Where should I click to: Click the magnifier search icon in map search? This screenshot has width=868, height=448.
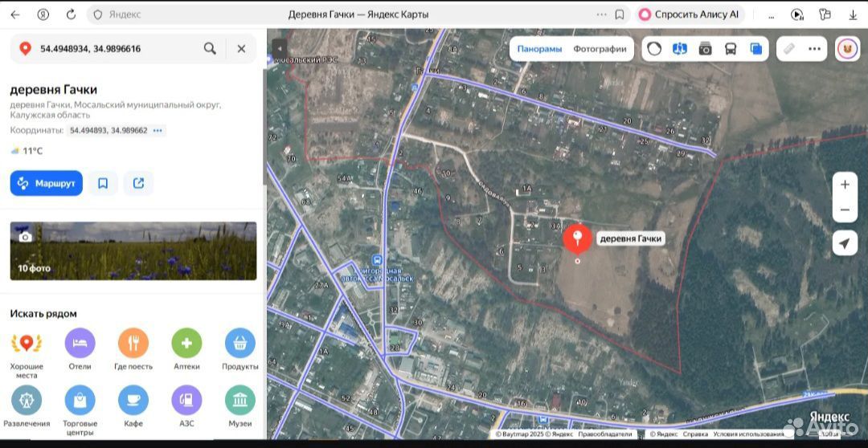(x=210, y=49)
